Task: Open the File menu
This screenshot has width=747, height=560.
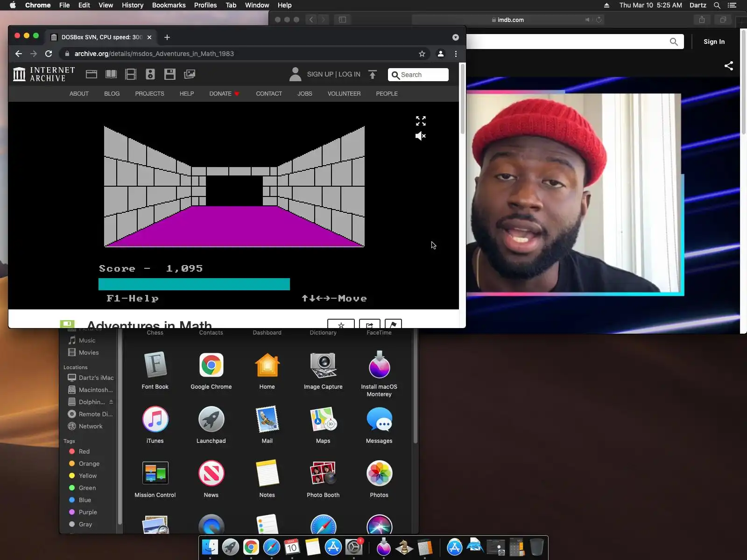Action: 64,5
